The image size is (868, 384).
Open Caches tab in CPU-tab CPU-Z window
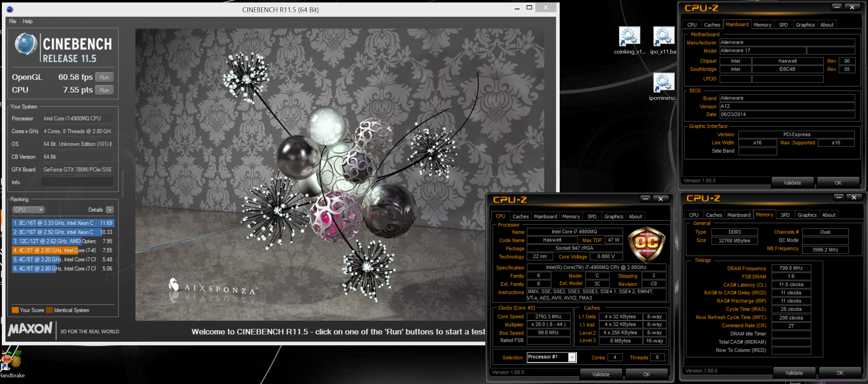520,216
